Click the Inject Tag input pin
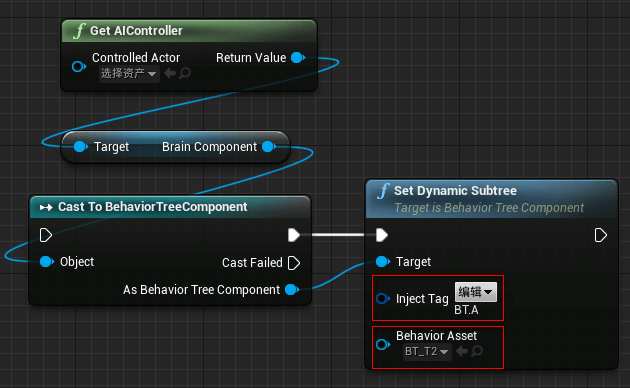The image size is (630, 388). 383,298
